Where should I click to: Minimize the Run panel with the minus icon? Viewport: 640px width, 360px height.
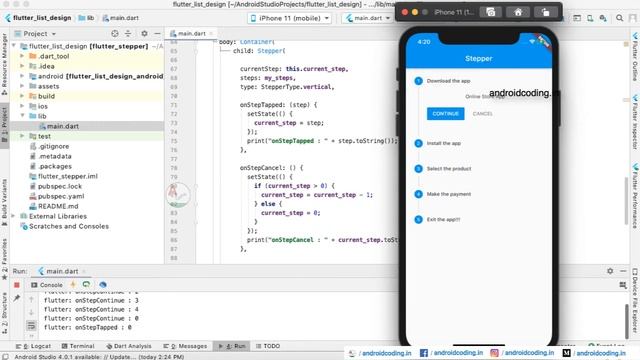click(623, 271)
